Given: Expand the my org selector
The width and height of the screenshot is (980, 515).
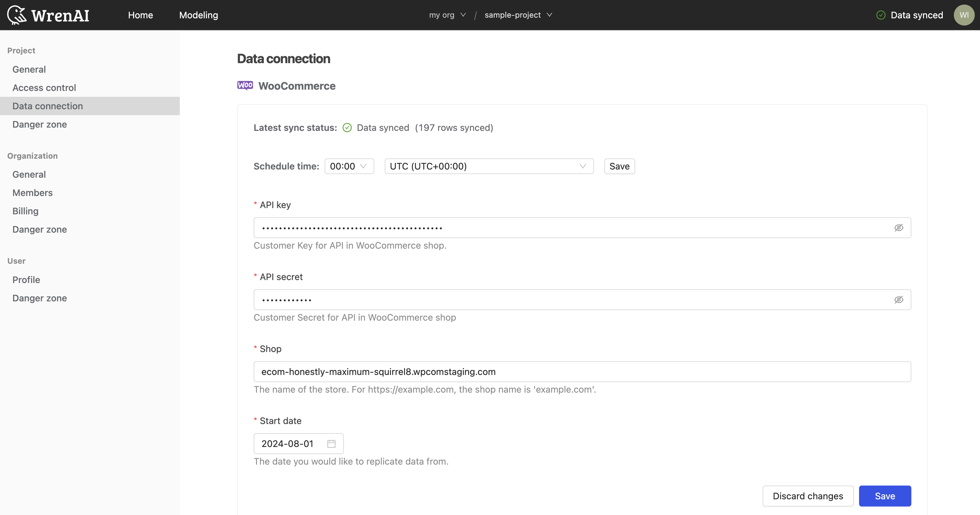Looking at the screenshot, I should pyautogui.click(x=448, y=15).
